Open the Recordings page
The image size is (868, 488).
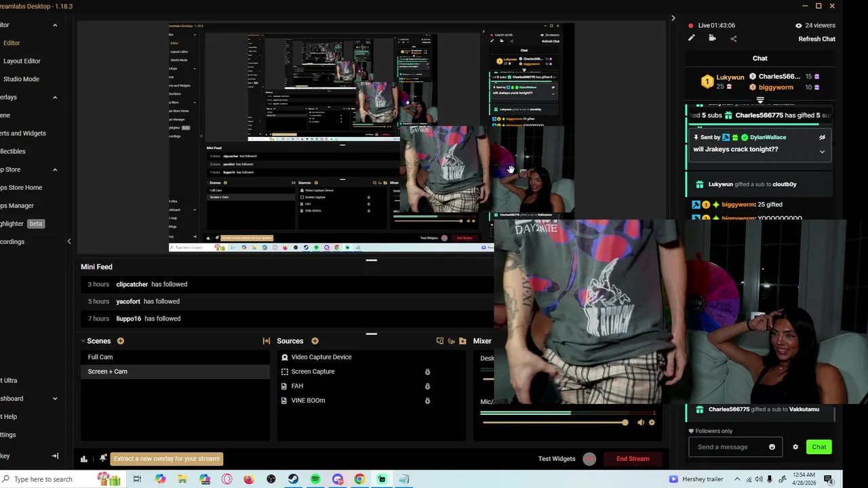(x=12, y=242)
